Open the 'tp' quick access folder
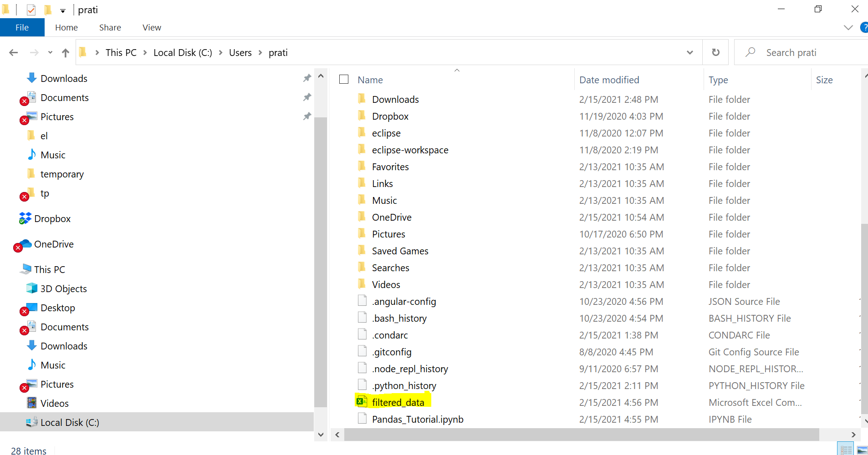The image size is (868, 455). pyautogui.click(x=35, y=193)
